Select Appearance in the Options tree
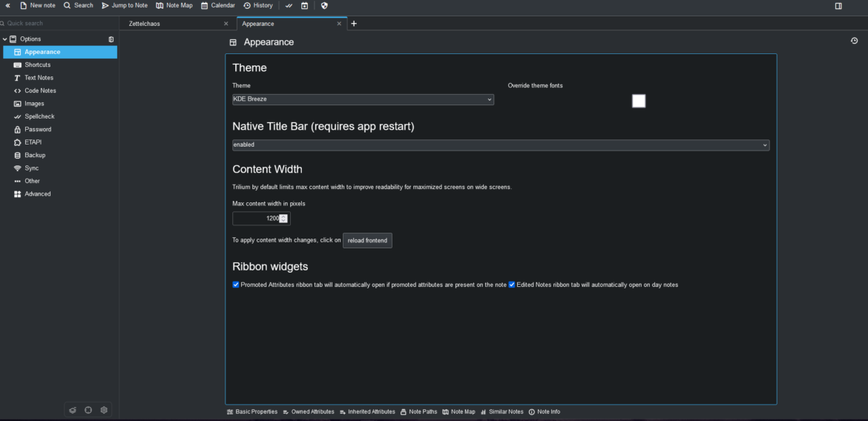Image resolution: width=868 pixels, height=421 pixels. click(60, 52)
